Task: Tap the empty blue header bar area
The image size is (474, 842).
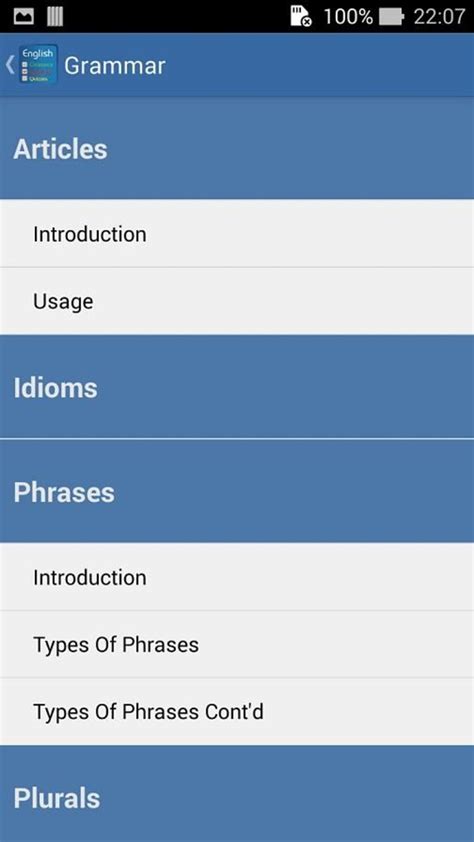Action: 322,65
